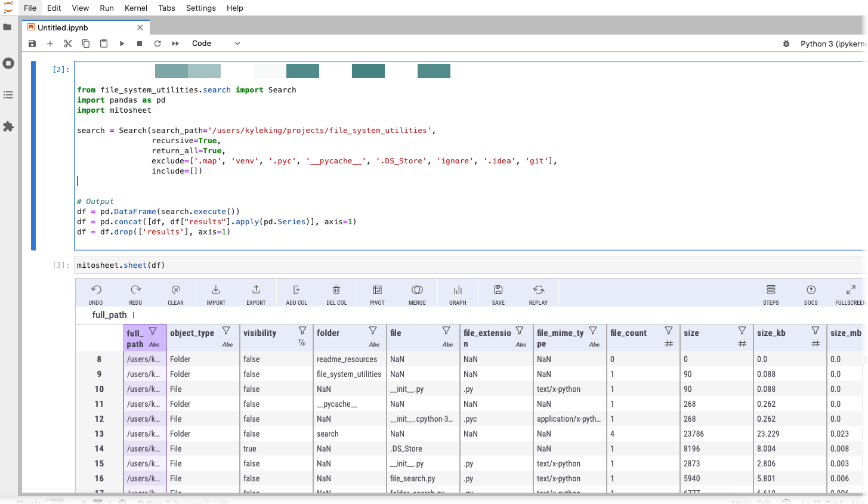The width and height of the screenshot is (868, 504).
Task: Click the debugger bug icon
Action: pyautogui.click(x=786, y=44)
